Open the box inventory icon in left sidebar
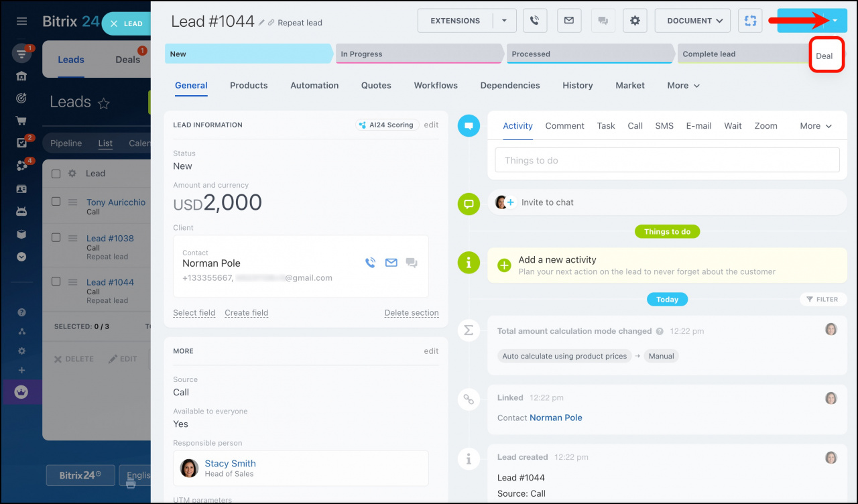 click(x=21, y=234)
